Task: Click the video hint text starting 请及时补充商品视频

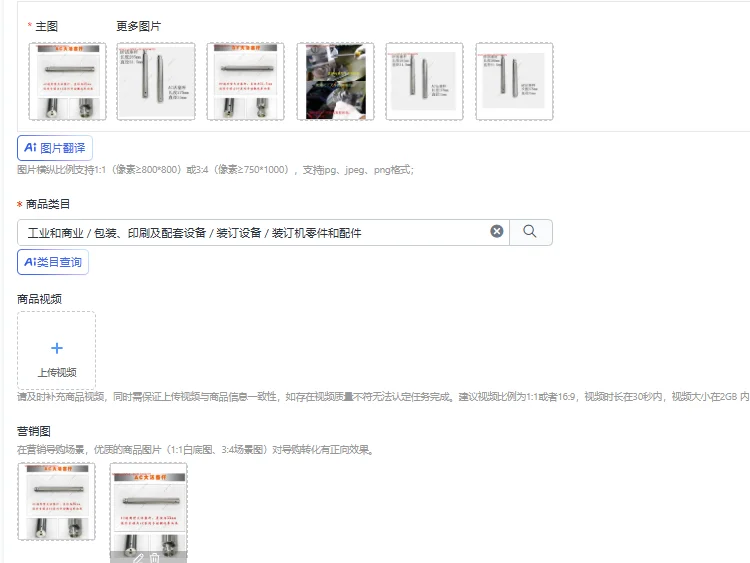Action: (x=383, y=397)
